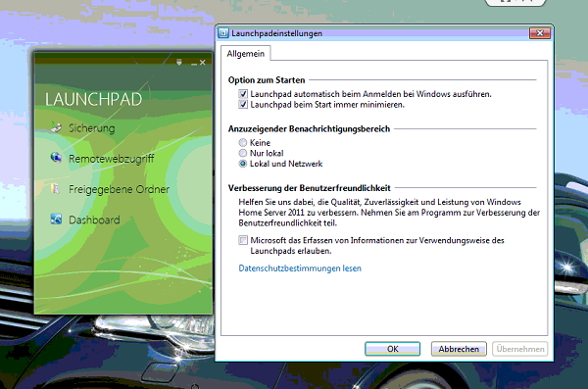Minimize the Launchpad window
588x389 pixels.
point(194,63)
